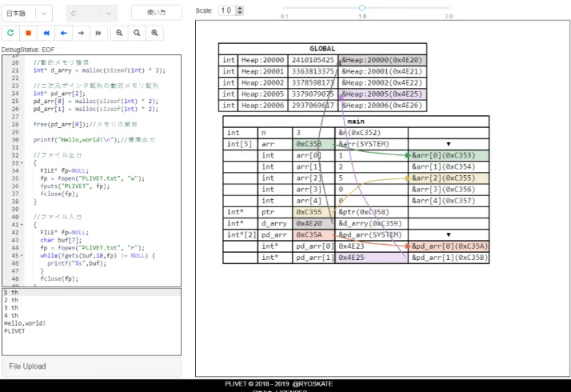Click the &pd_arr[0](0xC35A) cell

[x=449, y=246]
